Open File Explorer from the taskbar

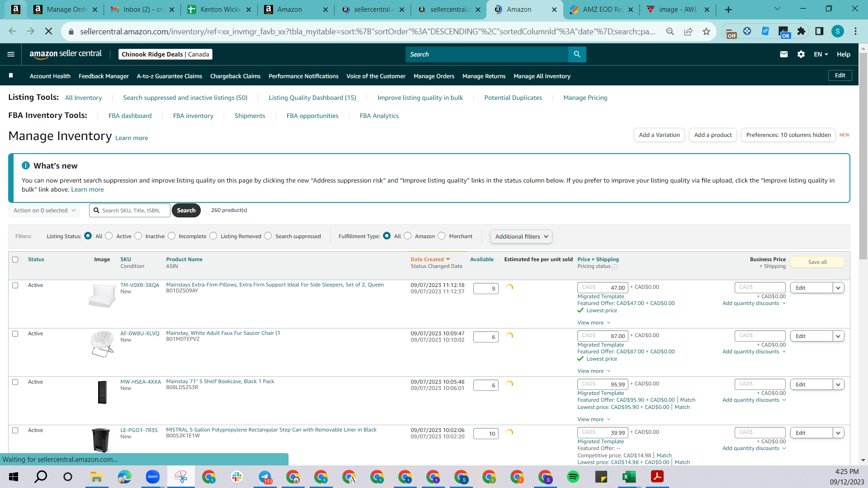click(x=96, y=477)
